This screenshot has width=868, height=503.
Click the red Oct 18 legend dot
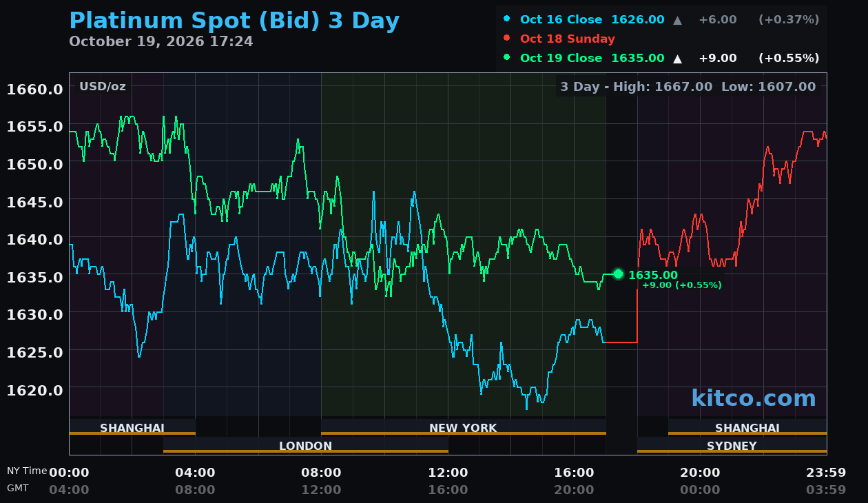point(507,38)
